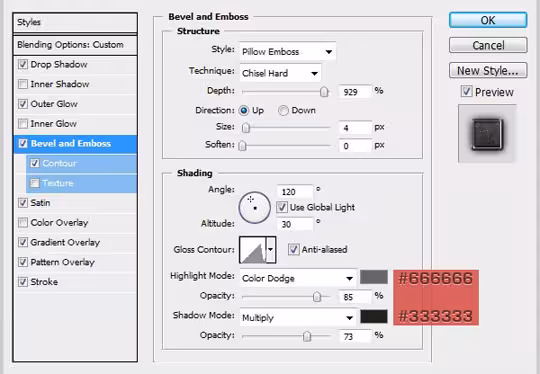Image resolution: width=540 pixels, height=374 pixels.
Task: Open the Style dropdown showing Pillow Emboss
Action: click(288, 52)
